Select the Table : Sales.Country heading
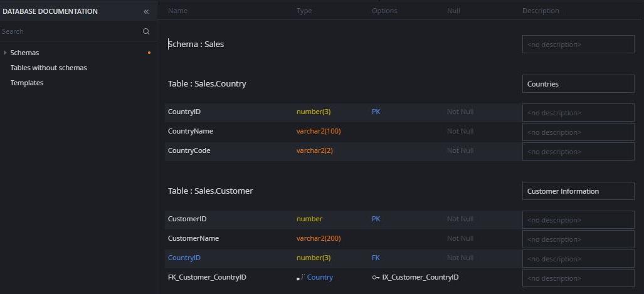The width and height of the screenshot is (644, 294). (207, 84)
